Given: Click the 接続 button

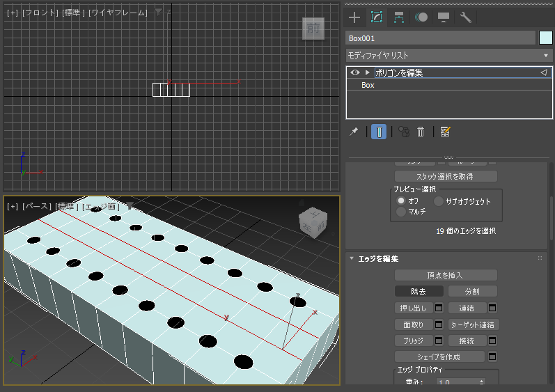Looking at the screenshot, I should coord(467,340).
